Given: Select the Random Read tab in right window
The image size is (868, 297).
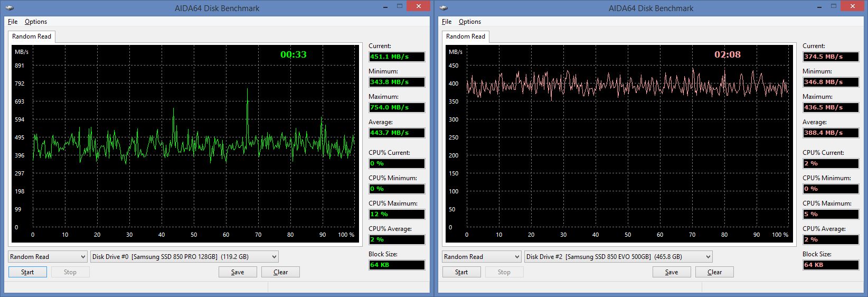Looking at the screenshot, I should [x=466, y=36].
